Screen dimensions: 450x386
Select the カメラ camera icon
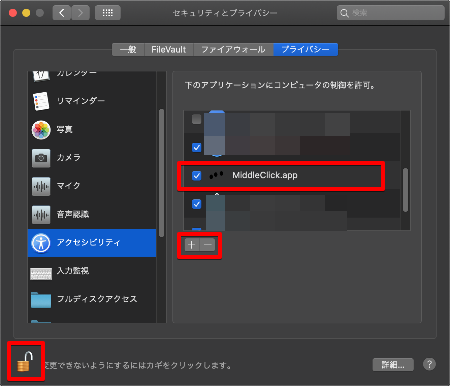click(41, 158)
